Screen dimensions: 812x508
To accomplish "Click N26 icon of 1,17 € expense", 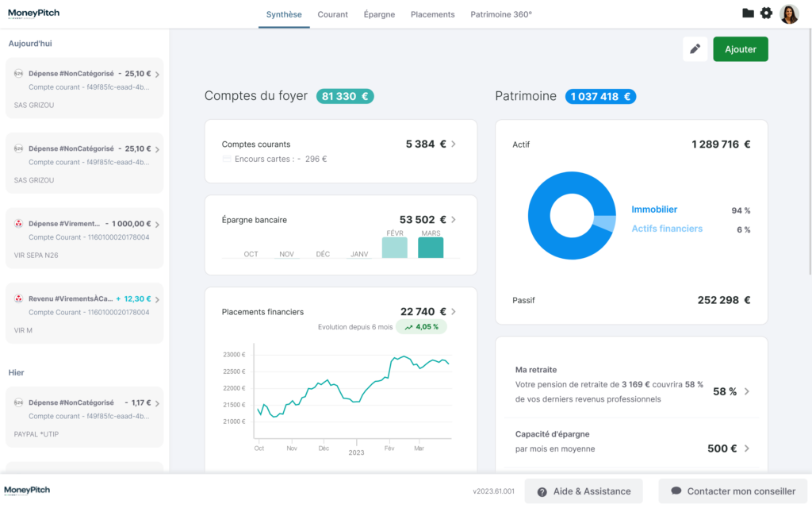I will [x=18, y=403].
